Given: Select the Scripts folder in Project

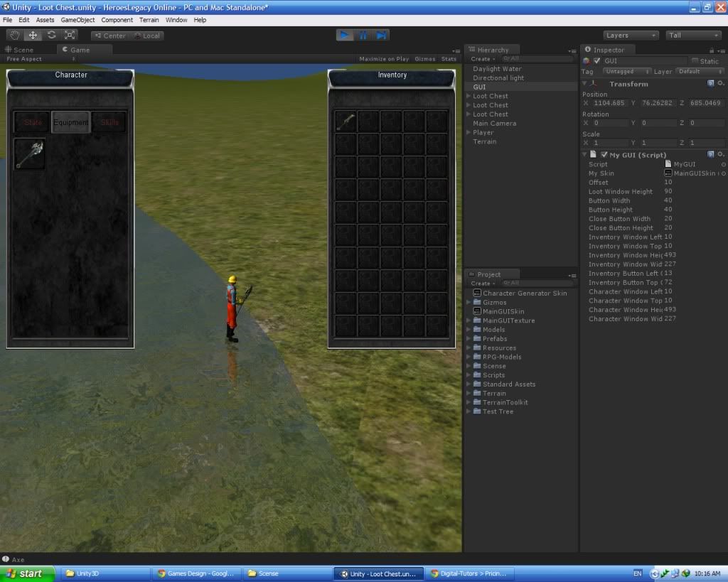Looking at the screenshot, I should [x=493, y=375].
